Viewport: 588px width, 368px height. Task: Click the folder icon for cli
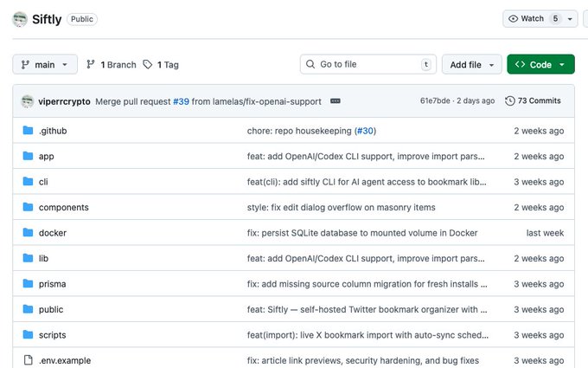28,181
